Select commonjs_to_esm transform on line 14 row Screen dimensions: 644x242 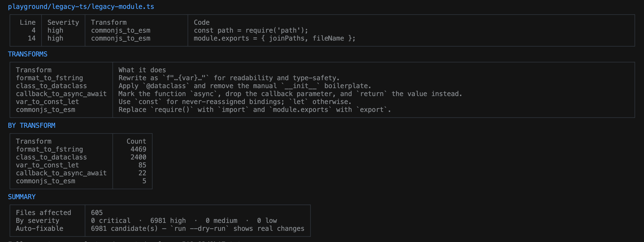pyautogui.click(x=121, y=38)
